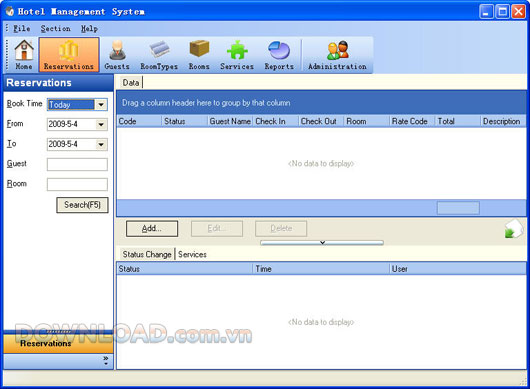Sort by Check In column header
The image size is (530, 389).
pyautogui.click(x=276, y=121)
